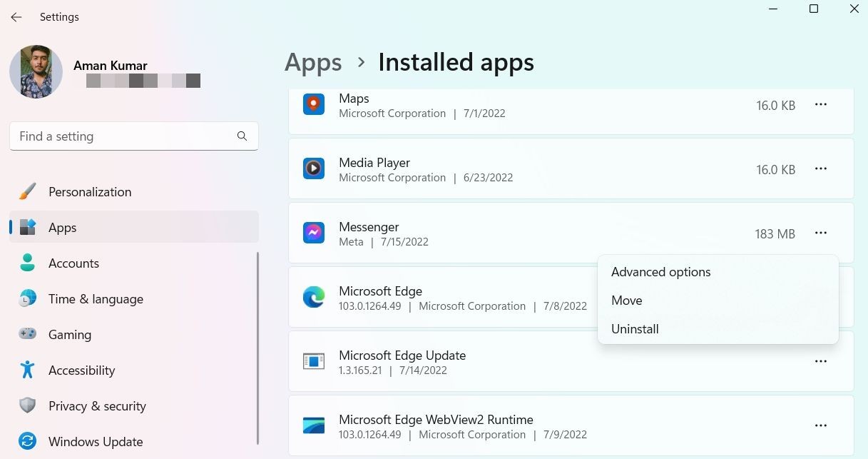
Task: Click the Messenger app name
Action: [x=369, y=227]
